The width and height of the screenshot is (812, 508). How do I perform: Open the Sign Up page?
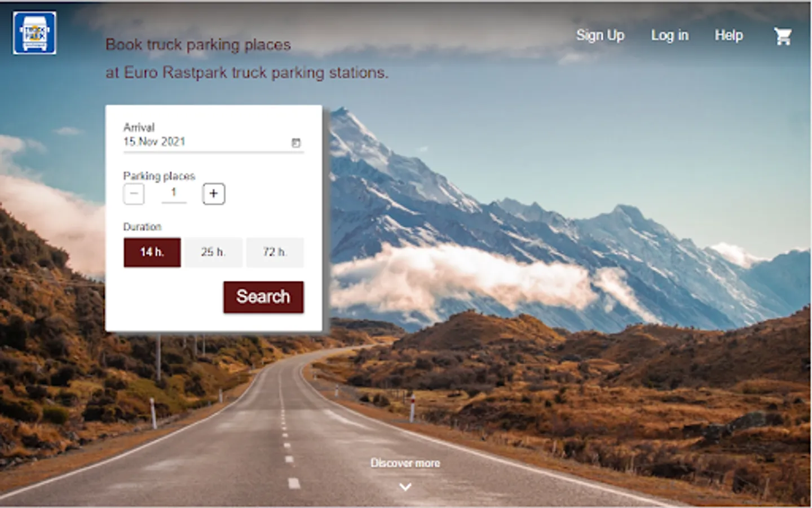click(x=600, y=36)
